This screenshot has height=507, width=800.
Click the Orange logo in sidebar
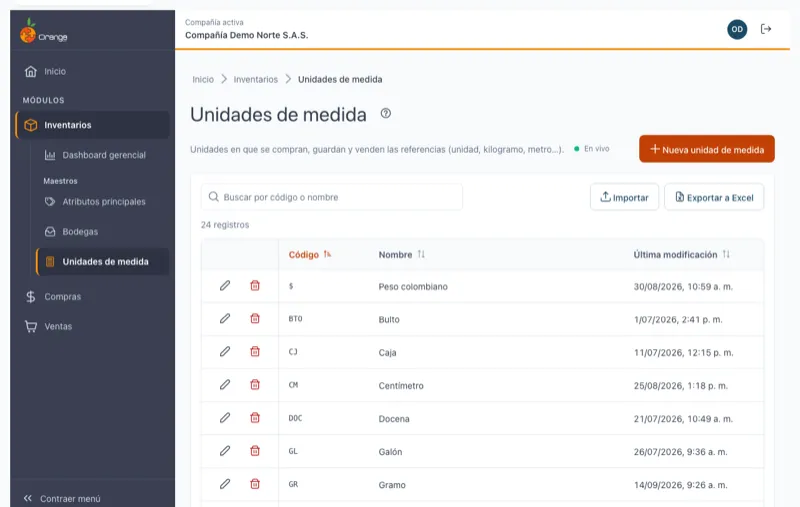43,32
